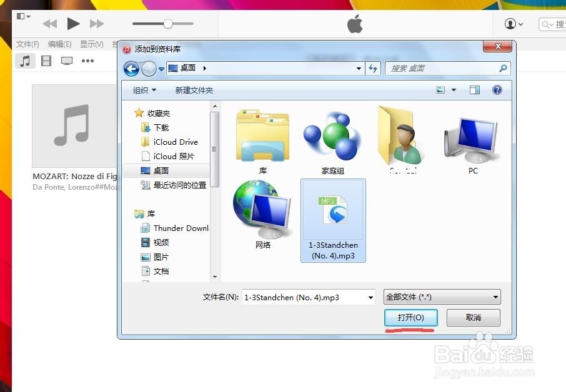Click the 打开(O) button
The width and height of the screenshot is (566, 392).
point(410,318)
